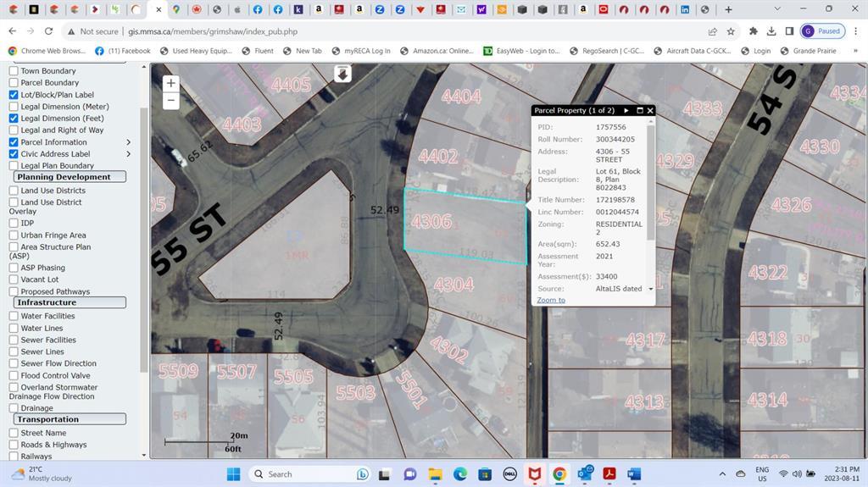
Task: Click the Zoom to link
Action: pyautogui.click(x=551, y=300)
